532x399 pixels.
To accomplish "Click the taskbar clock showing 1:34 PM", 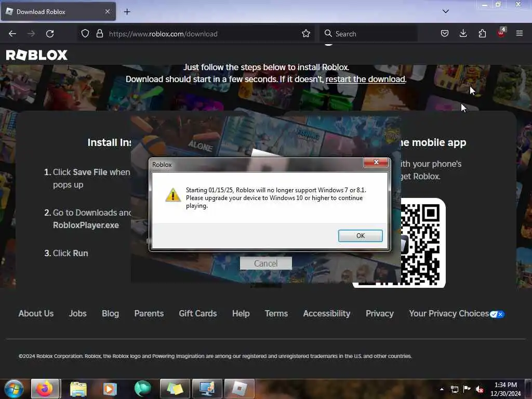I will [506, 389].
